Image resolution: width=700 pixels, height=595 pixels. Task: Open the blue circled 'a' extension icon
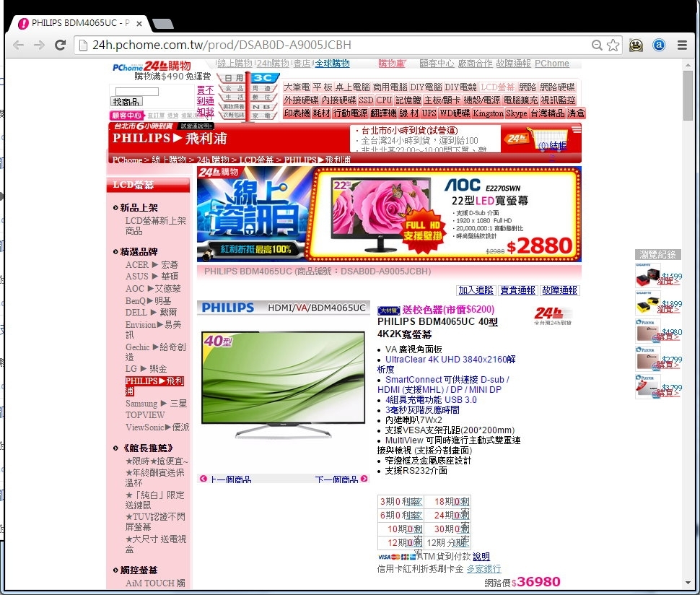click(659, 45)
